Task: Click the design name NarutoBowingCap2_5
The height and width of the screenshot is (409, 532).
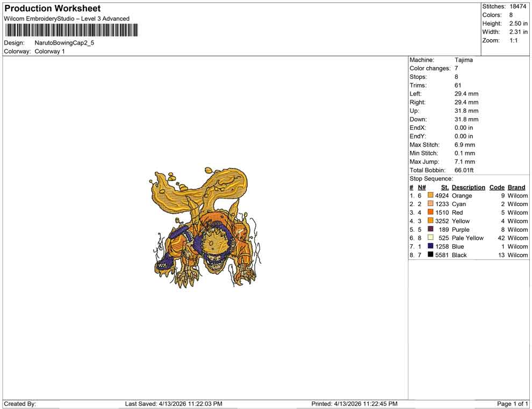Action: pos(64,43)
